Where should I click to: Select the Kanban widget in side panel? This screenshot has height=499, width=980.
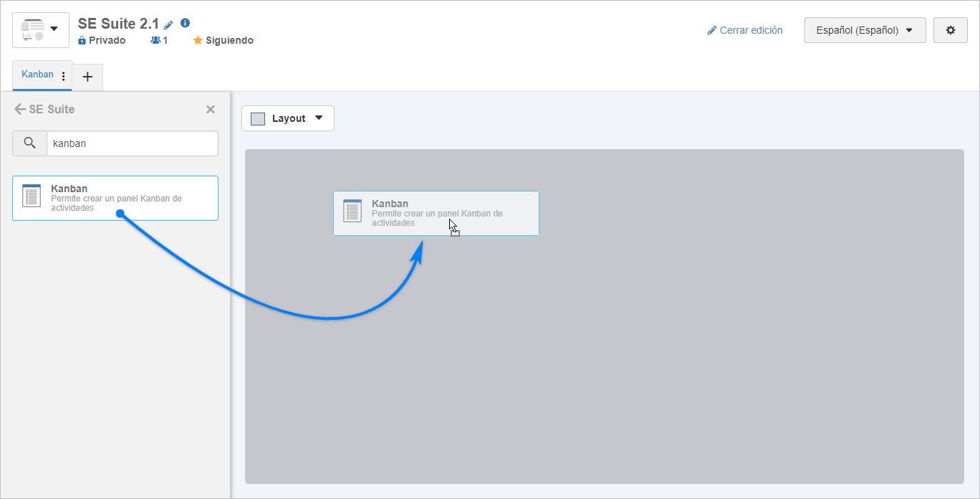115,198
